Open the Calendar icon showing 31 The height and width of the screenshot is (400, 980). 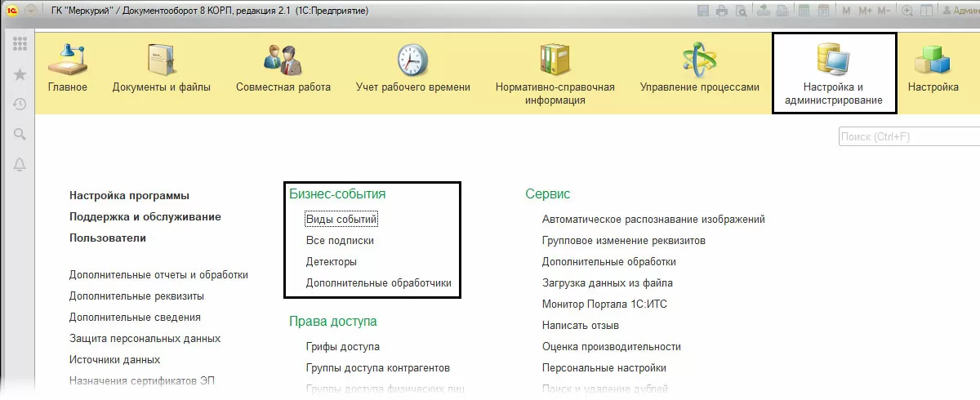824,11
